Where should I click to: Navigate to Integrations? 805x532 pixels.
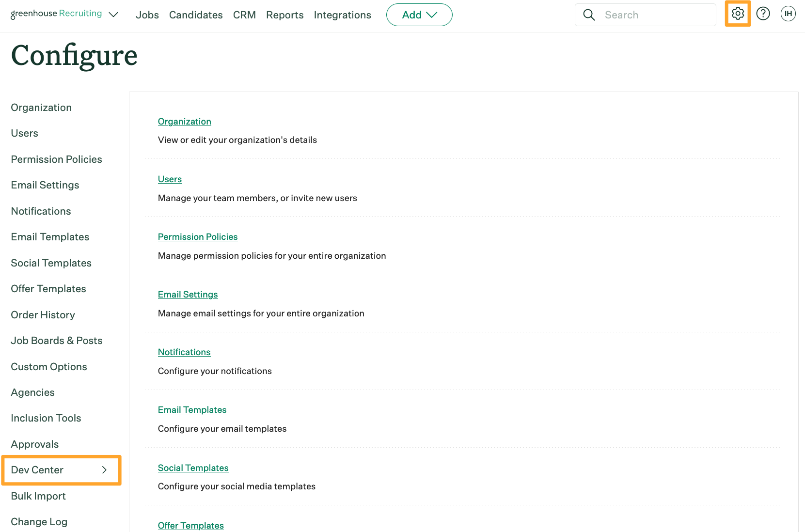[342, 15]
